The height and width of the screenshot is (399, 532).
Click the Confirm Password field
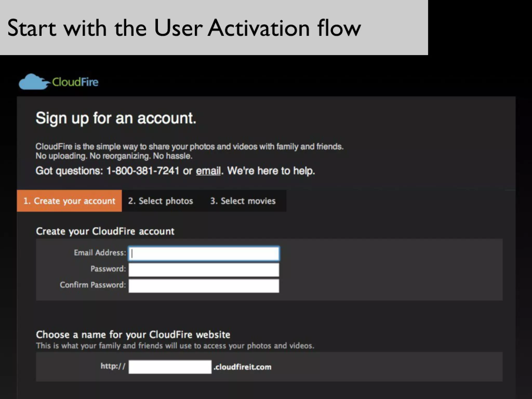pyautogui.click(x=204, y=286)
